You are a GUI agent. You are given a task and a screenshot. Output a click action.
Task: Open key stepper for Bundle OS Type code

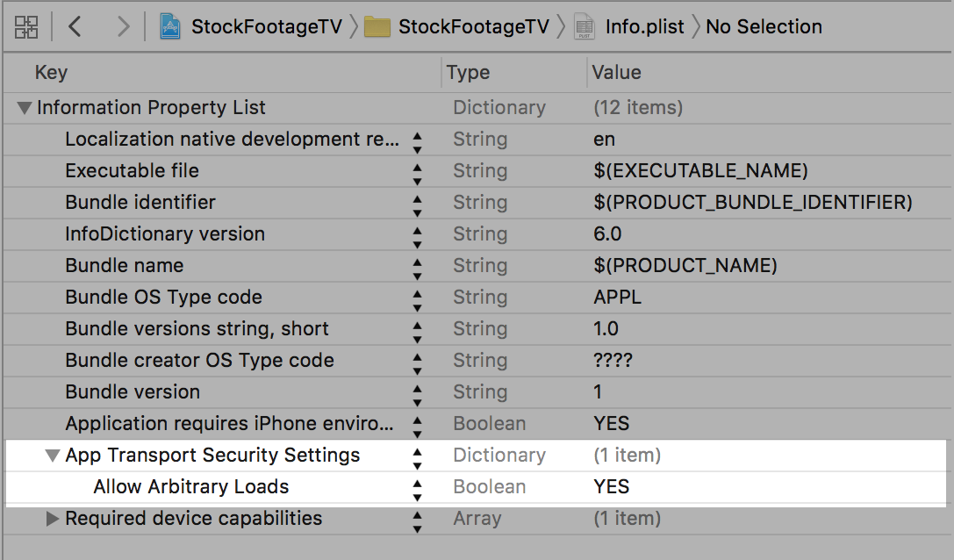coord(418,300)
